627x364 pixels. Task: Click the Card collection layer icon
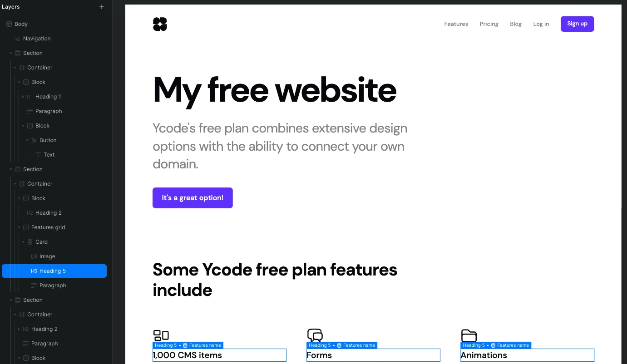(30, 242)
